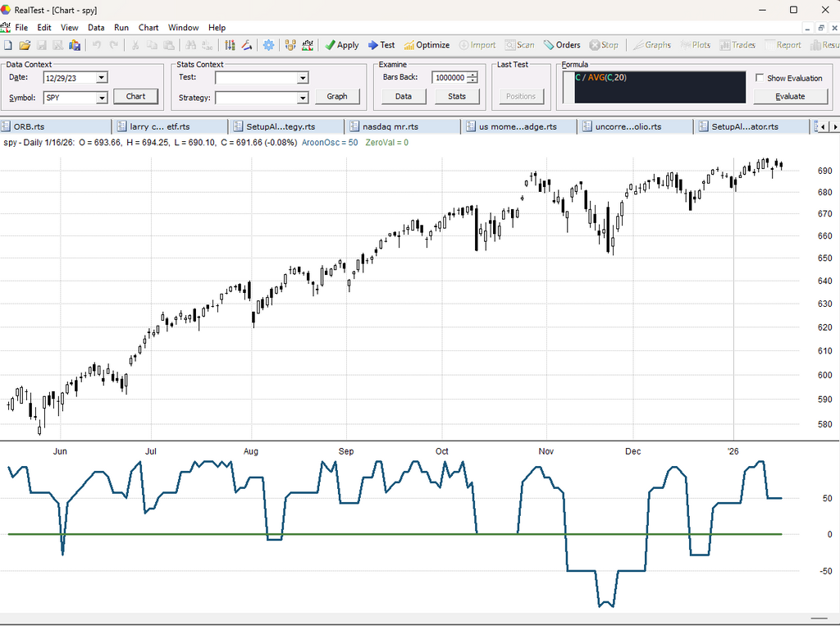This screenshot has height=626, width=840.
Task: Increase Bars Back with up stepper
Action: point(472,75)
